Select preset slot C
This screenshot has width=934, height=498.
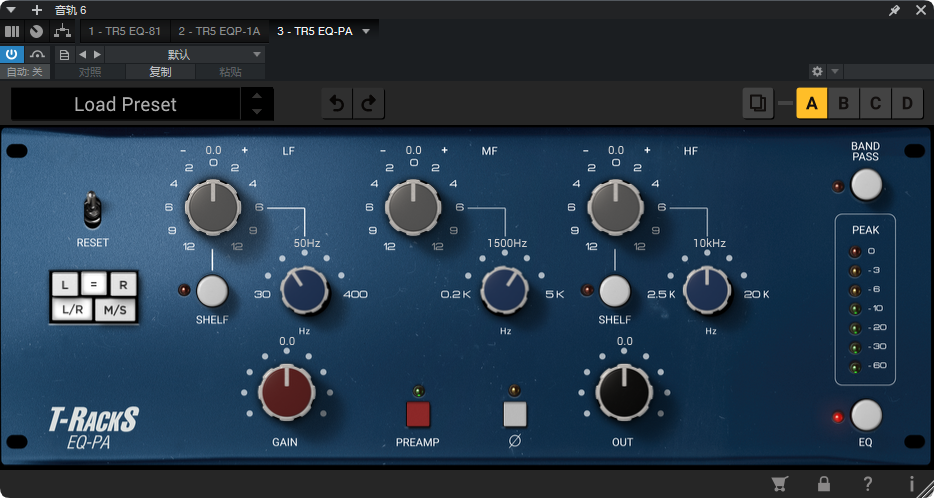pos(875,104)
